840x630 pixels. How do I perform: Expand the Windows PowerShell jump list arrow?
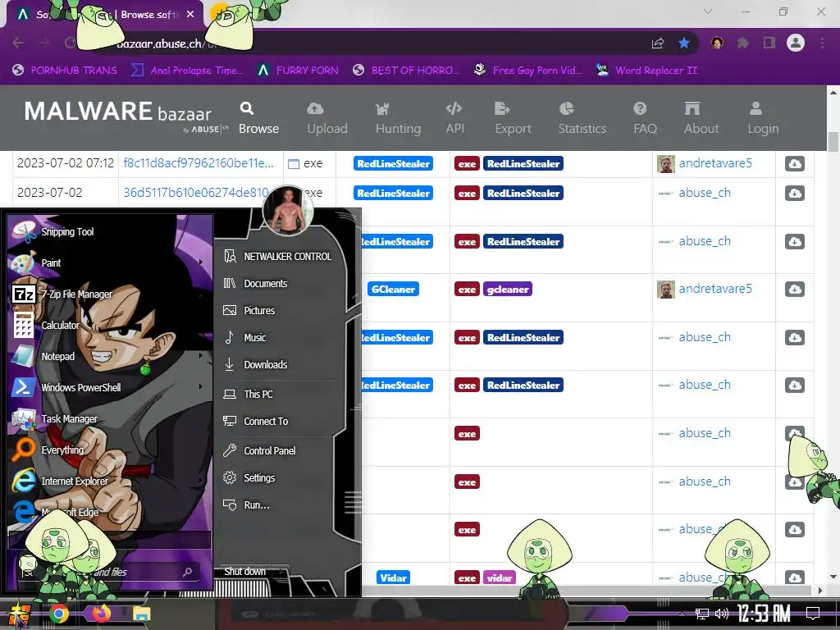pos(201,387)
